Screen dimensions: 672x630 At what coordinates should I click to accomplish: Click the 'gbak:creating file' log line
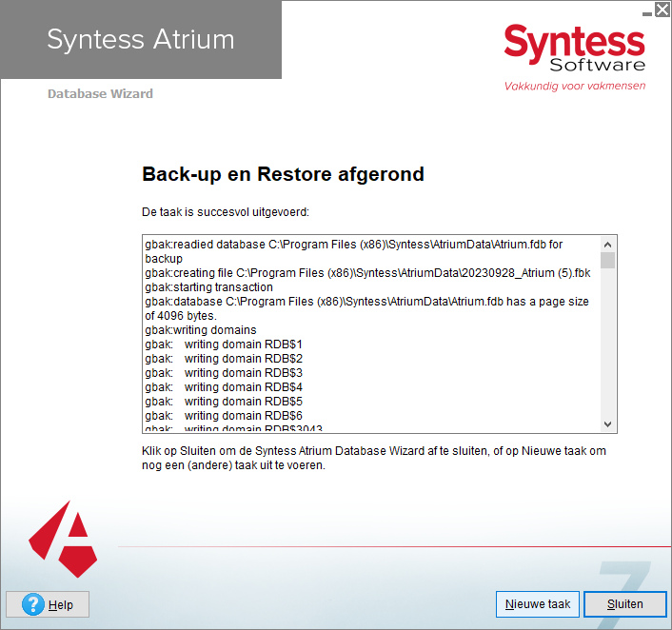point(367,273)
